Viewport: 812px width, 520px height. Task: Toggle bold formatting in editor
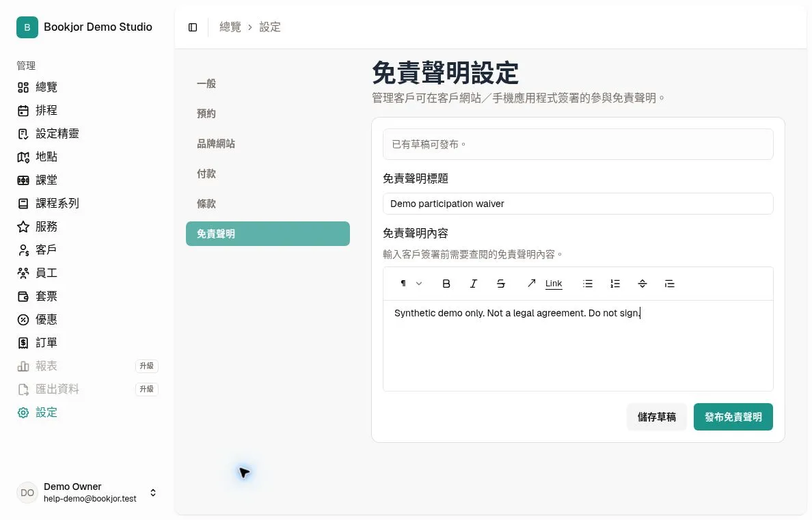coord(446,284)
